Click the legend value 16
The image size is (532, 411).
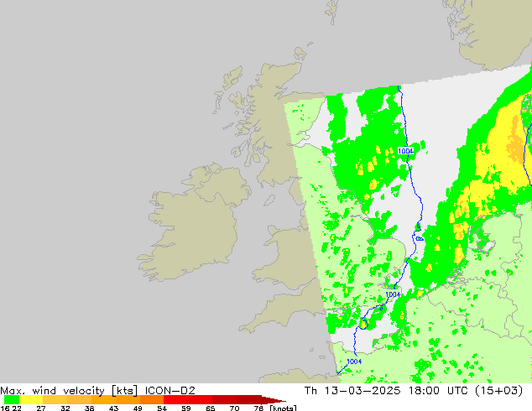tap(5, 408)
